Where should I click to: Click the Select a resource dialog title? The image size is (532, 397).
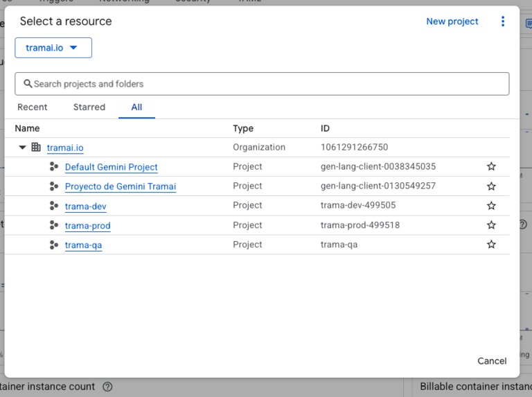click(x=66, y=21)
